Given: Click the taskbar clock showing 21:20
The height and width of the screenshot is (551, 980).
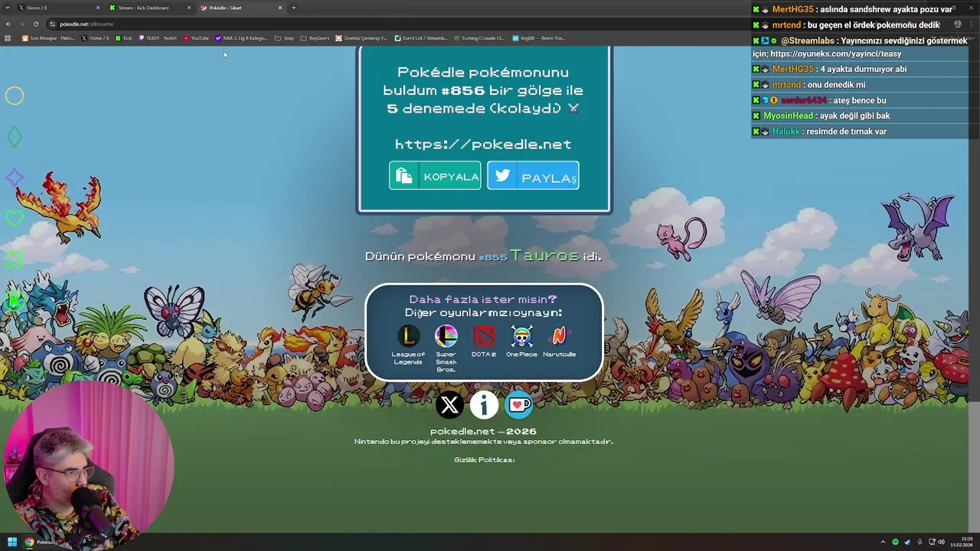Looking at the screenshot, I should coord(962,542).
